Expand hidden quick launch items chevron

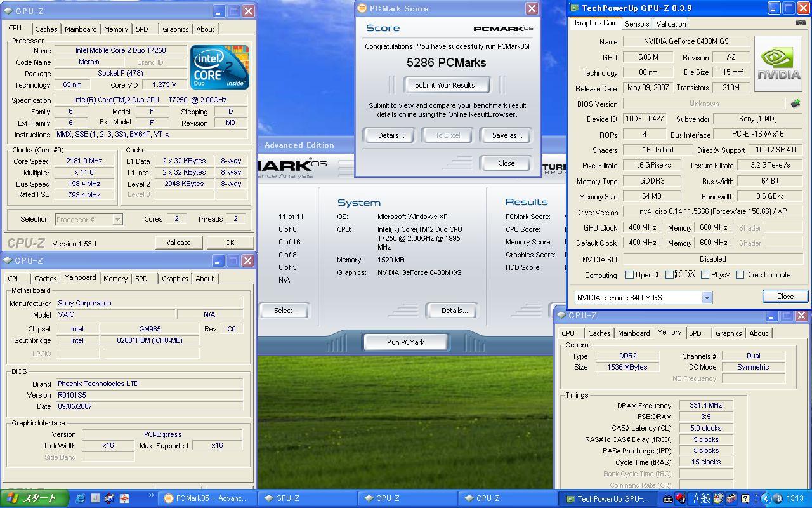pos(151,495)
